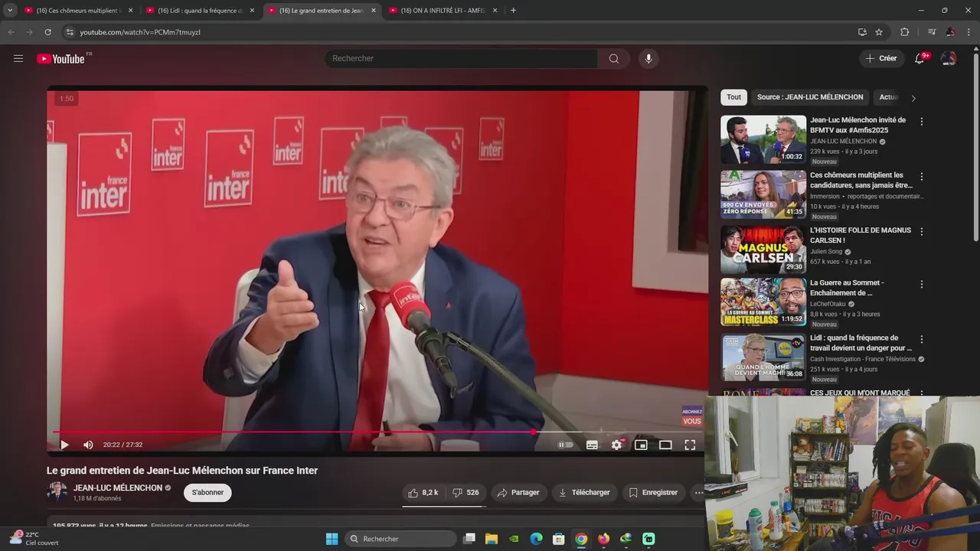Image resolution: width=980 pixels, height=551 pixels.
Task: Open the YouTube account avatar menu
Action: [x=949, y=59]
